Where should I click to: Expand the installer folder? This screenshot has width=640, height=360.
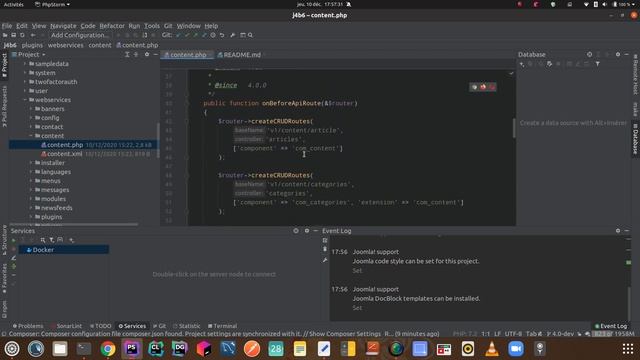tap(31, 162)
